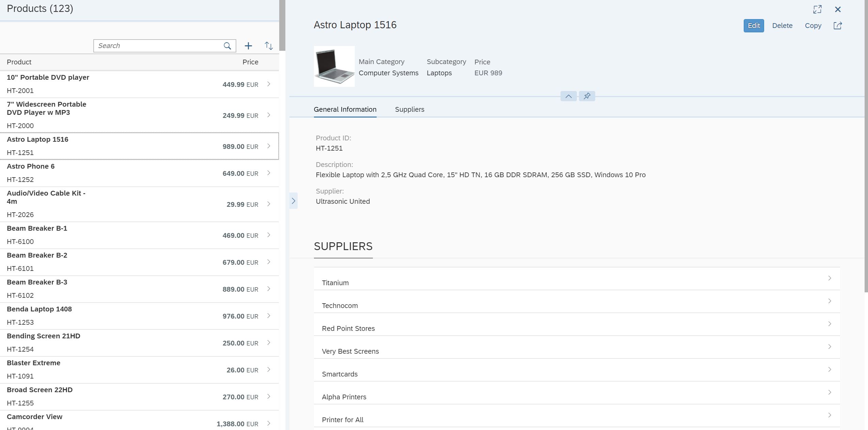868x430 pixels.
Task: Click the Delete button
Action: click(782, 26)
